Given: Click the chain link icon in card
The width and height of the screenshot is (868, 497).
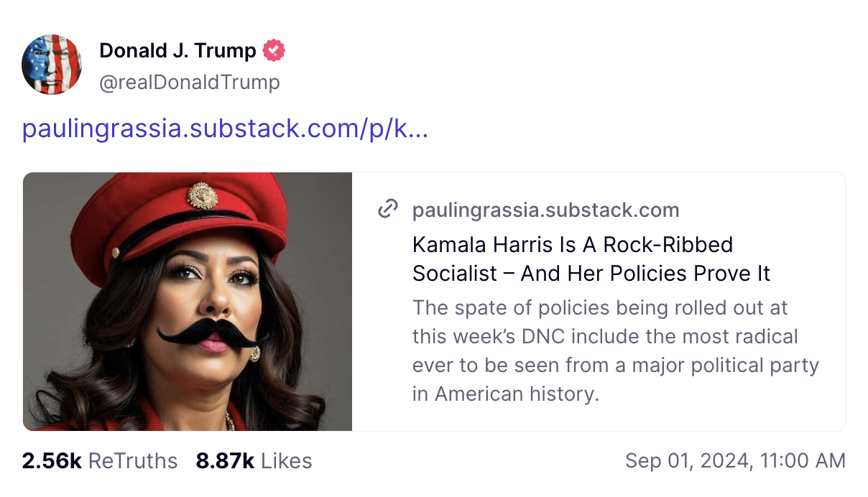Looking at the screenshot, I should pyautogui.click(x=388, y=210).
